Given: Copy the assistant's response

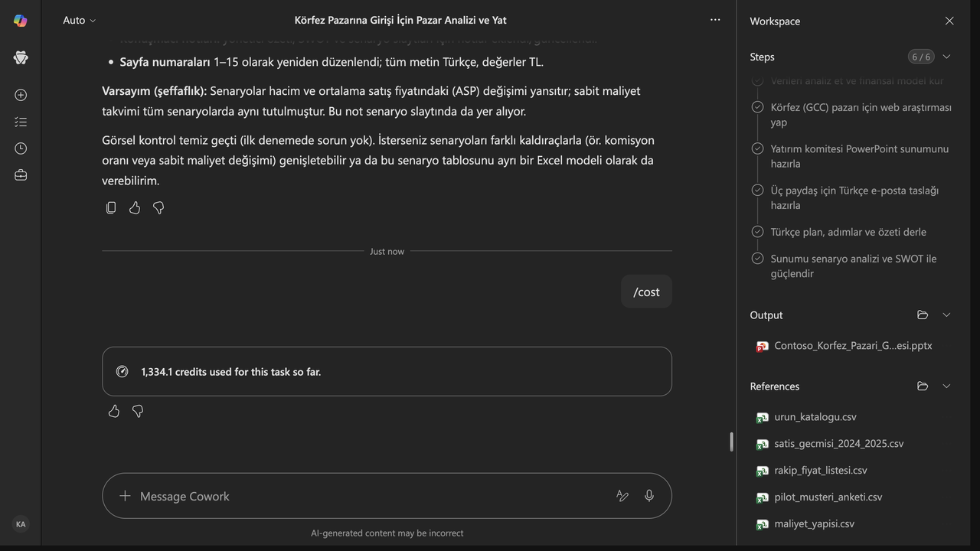Looking at the screenshot, I should 111,207.
